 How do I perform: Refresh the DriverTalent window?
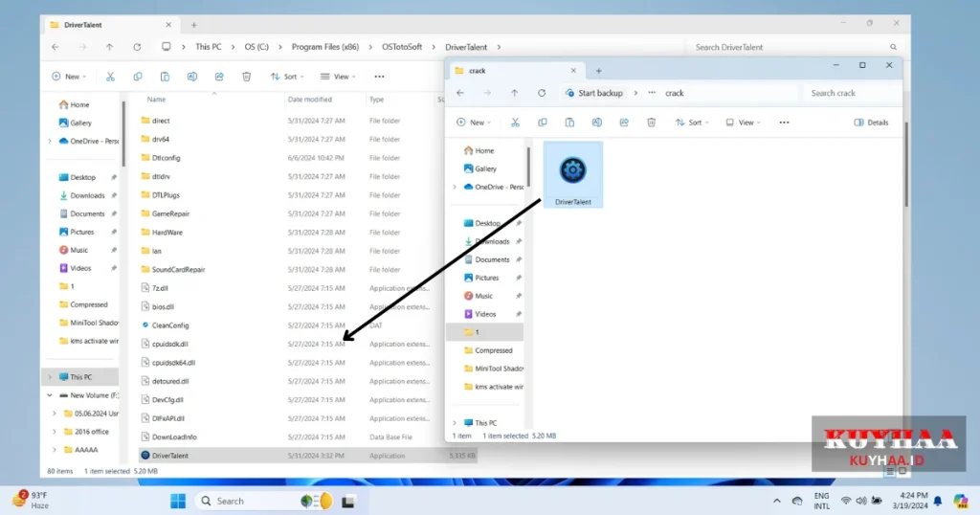point(137,47)
